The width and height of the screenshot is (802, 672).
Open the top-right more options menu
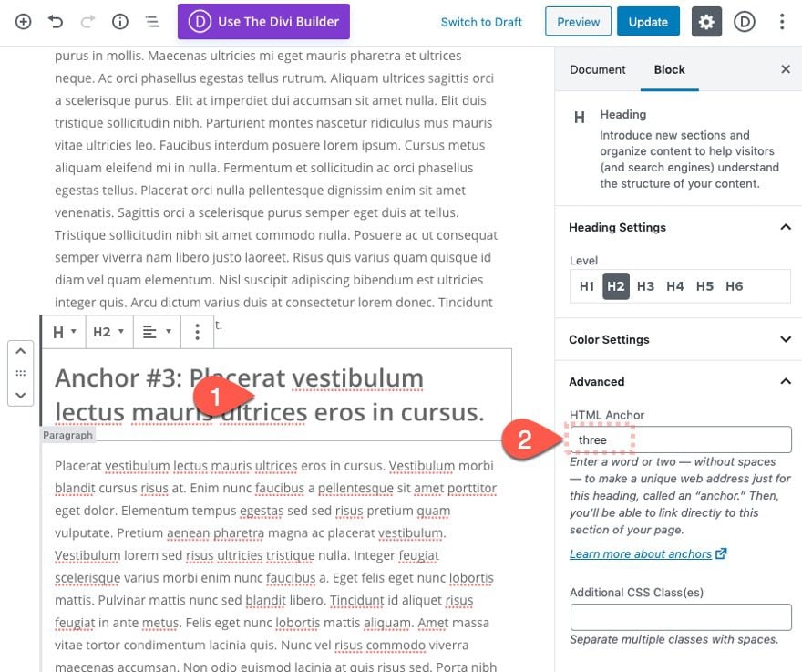pyautogui.click(x=782, y=22)
